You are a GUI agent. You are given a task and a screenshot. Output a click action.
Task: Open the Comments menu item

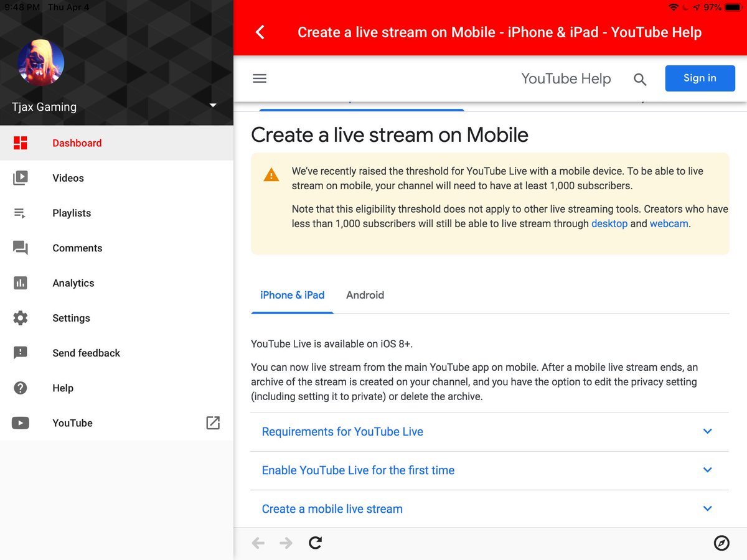pos(116,248)
